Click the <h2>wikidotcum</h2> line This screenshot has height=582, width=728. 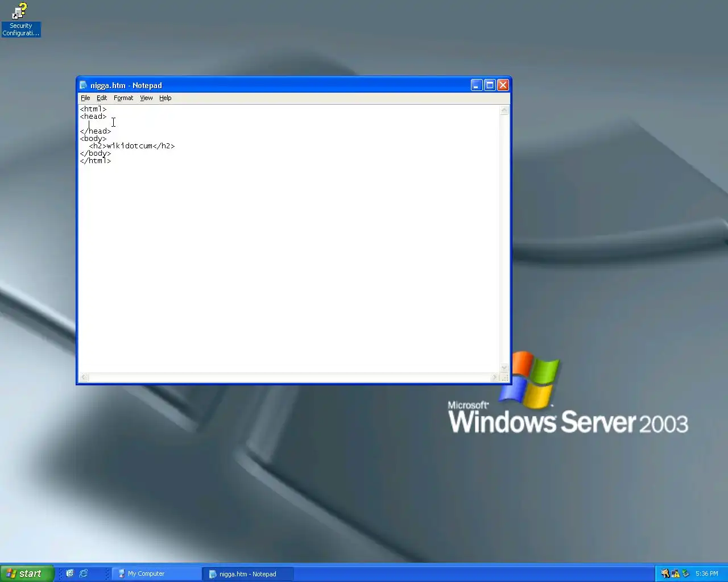[132, 146]
